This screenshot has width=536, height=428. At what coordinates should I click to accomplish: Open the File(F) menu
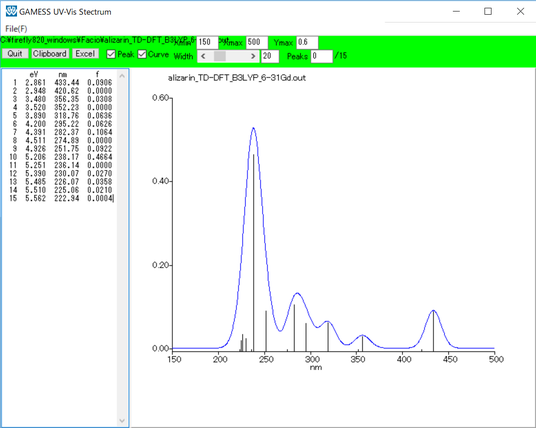[16, 29]
